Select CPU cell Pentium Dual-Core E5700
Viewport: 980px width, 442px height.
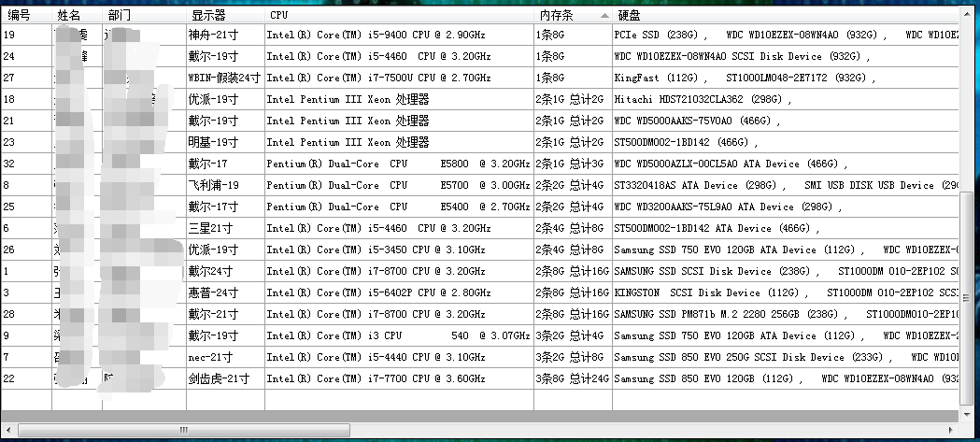coord(399,185)
